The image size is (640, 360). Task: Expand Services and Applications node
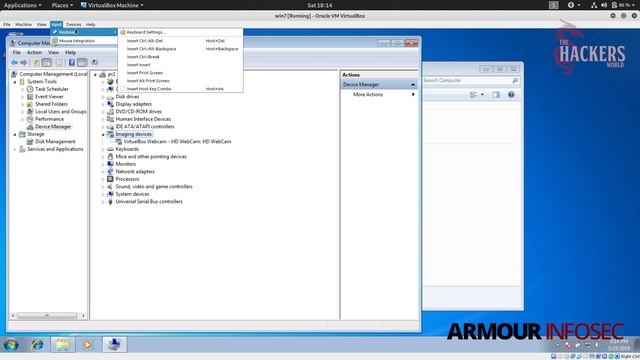(15, 149)
